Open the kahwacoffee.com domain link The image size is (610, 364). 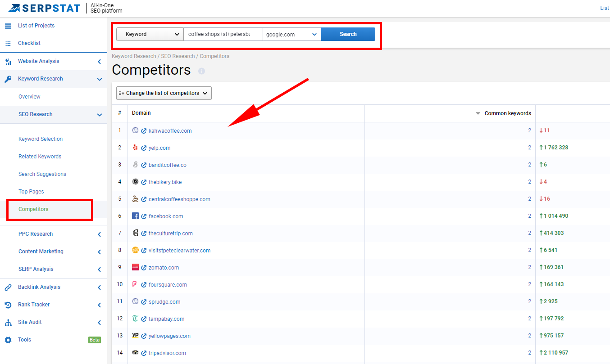pos(170,131)
